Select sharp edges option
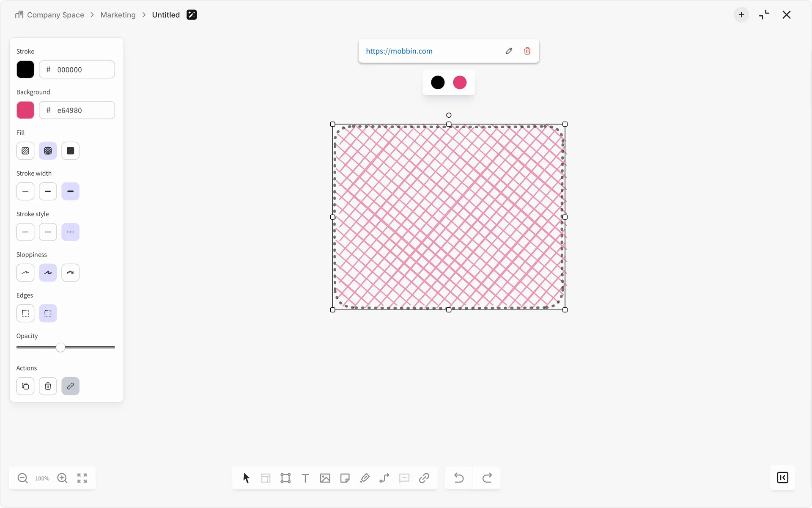This screenshot has width=812, height=508. (25, 313)
